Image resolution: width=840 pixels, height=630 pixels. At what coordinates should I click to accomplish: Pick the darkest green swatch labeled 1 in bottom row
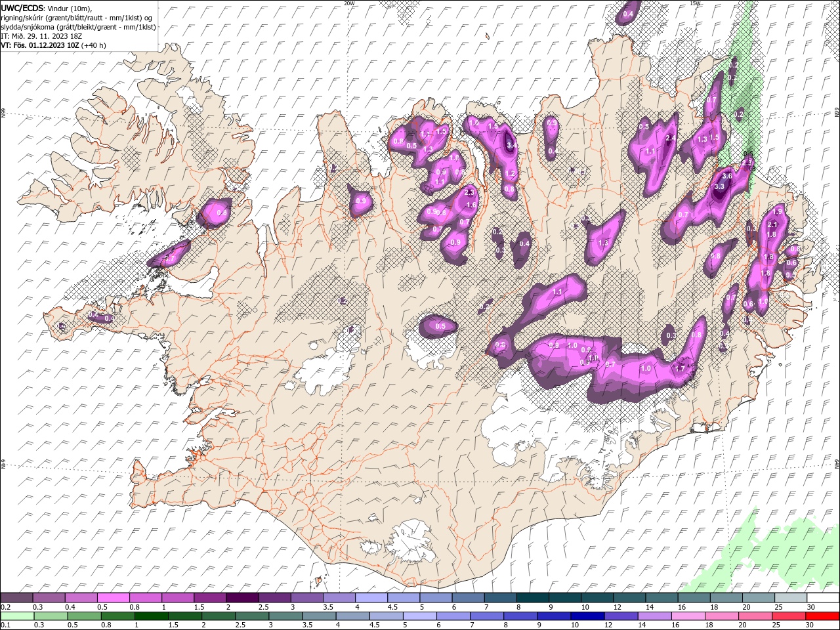151,616
